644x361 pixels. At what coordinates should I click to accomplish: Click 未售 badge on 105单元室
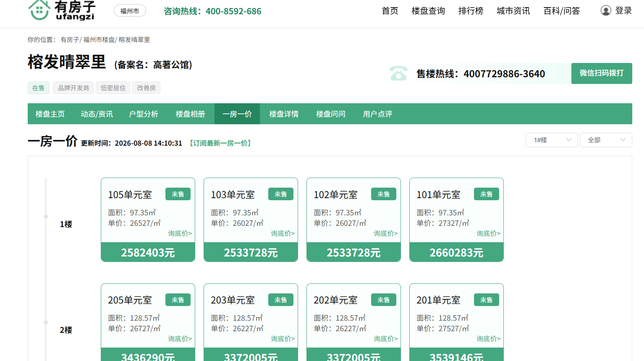pyautogui.click(x=178, y=194)
